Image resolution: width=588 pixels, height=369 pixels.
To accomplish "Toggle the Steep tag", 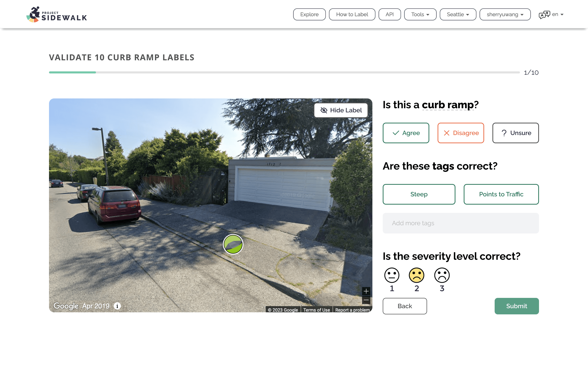I will 419,194.
